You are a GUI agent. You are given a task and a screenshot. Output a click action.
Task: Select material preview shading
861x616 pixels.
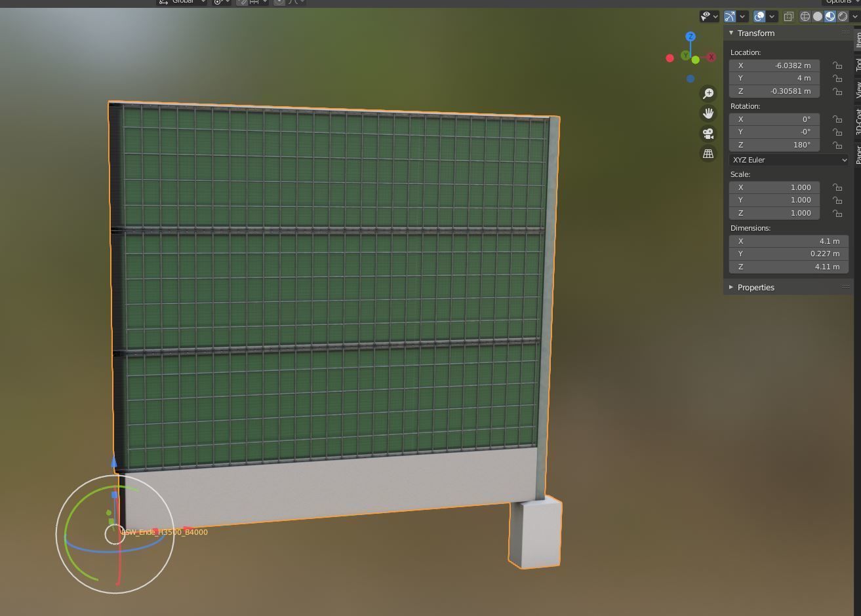(x=830, y=16)
